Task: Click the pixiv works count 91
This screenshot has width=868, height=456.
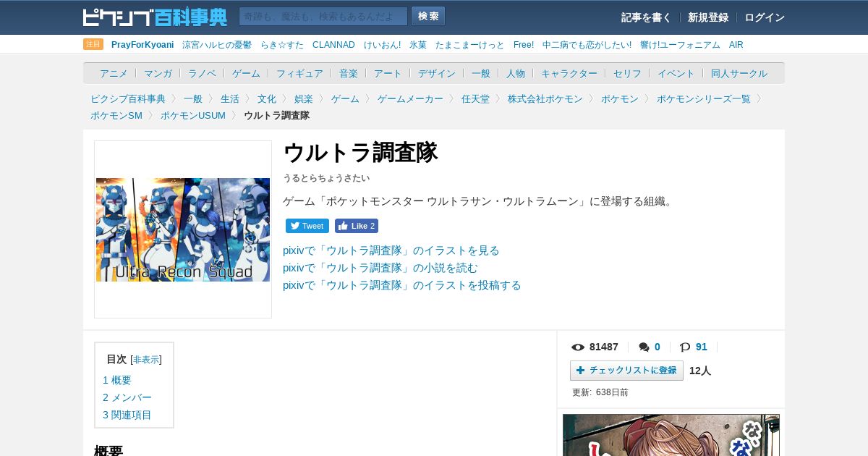Action: 702,347
